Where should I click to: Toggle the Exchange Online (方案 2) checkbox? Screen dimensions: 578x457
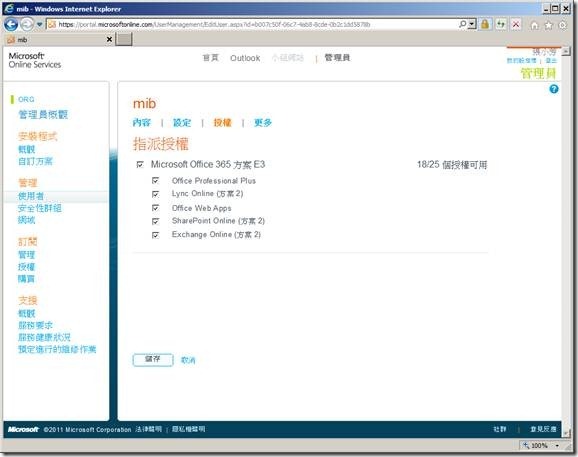click(x=156, y=235)
